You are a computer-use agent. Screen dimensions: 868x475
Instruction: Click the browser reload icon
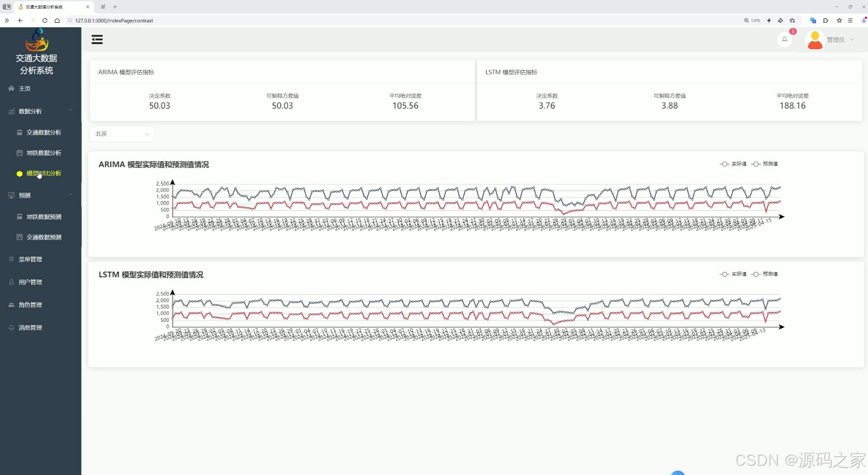point(44,20)
